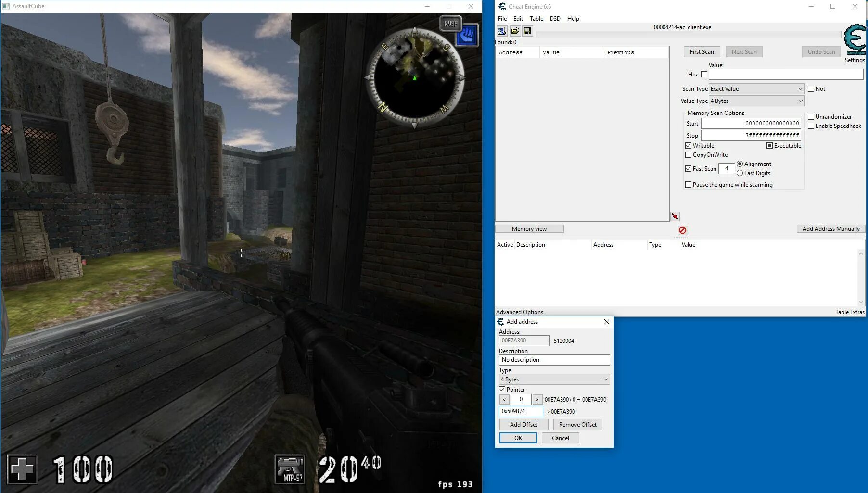
Task: Open the Value Type dropdown
Action: 756,101
